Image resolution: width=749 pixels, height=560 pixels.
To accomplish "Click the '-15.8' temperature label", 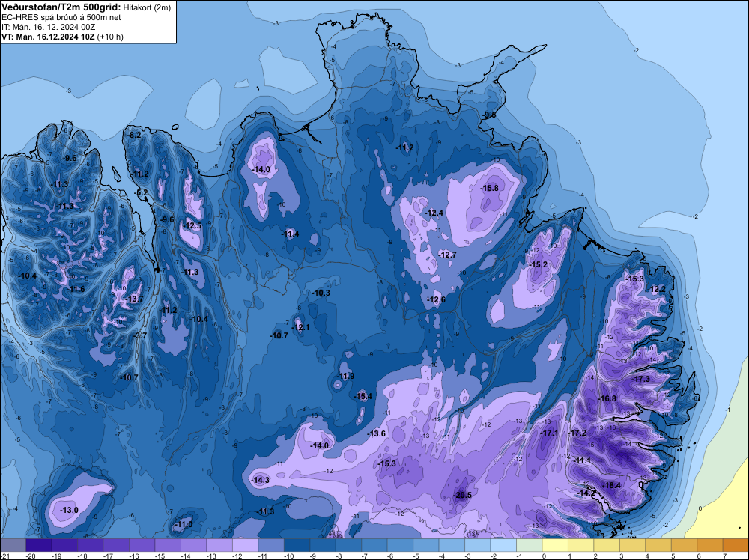I will click(490, 188).
